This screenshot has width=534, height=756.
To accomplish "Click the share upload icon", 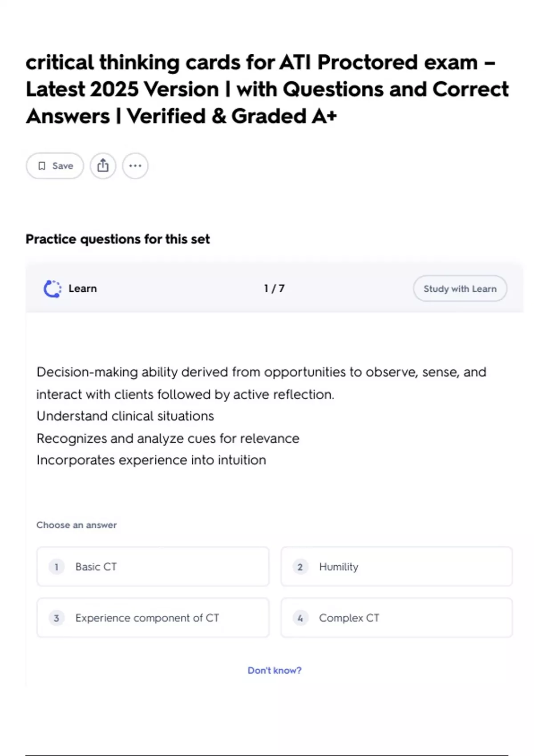I will [x=103, y=165].
